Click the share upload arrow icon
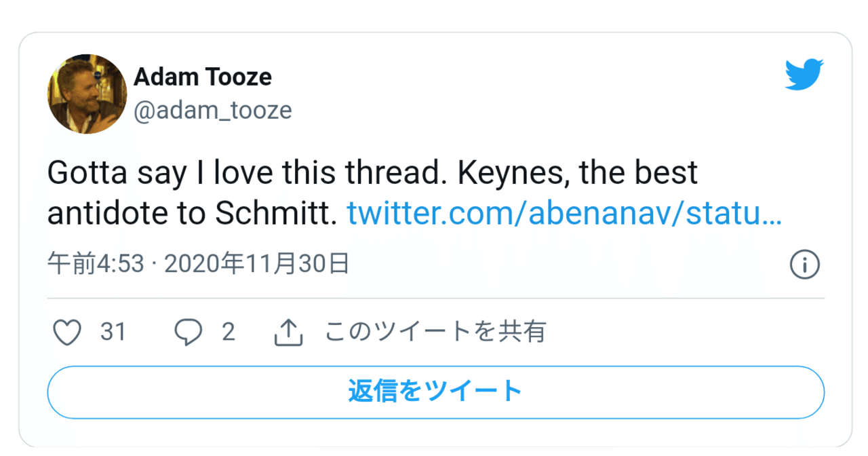 click(288, 332)
